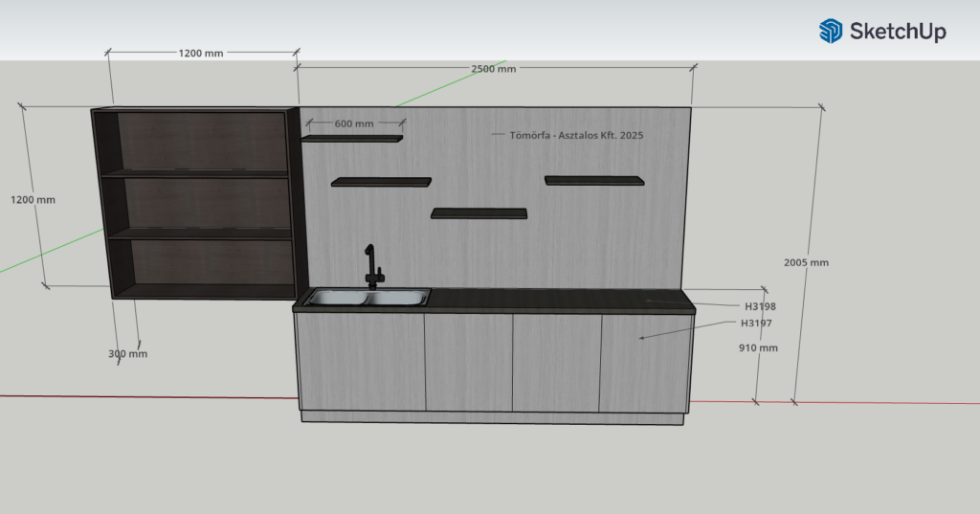This screenshot has height=514, width=980.
Task: Click the right sink basin
Action: tap(395, 299)
